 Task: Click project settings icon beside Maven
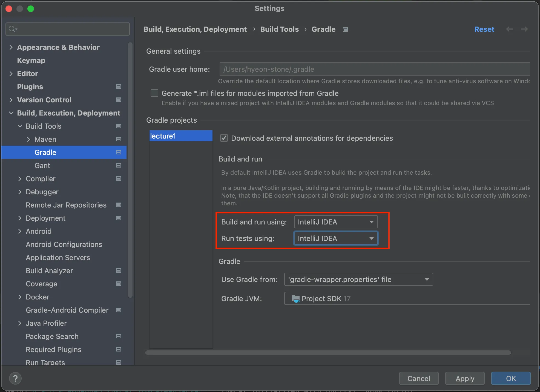point(119,139)
